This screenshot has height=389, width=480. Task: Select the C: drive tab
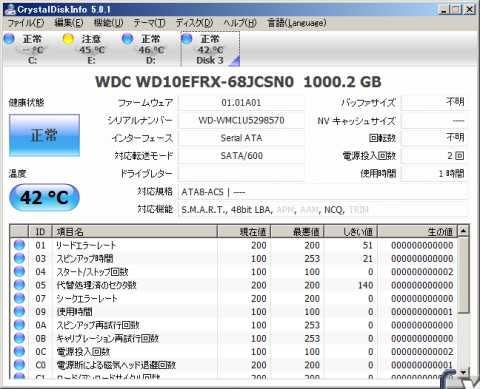coord(32,49)
